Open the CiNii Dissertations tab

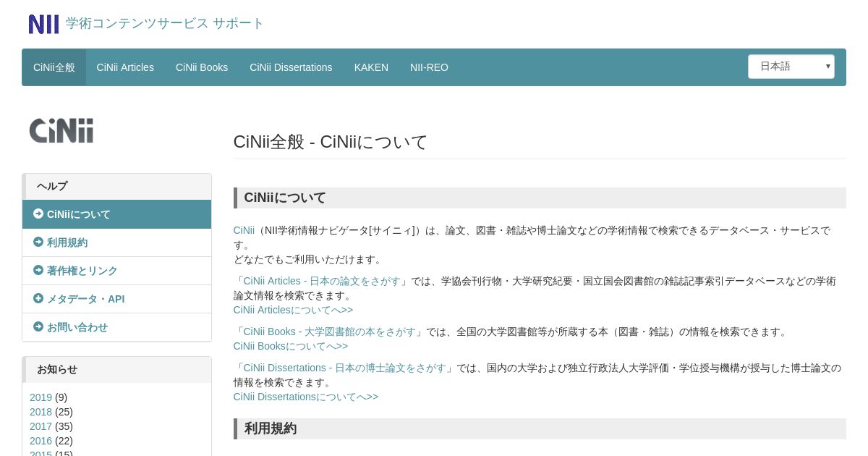[x=291, y=67]
